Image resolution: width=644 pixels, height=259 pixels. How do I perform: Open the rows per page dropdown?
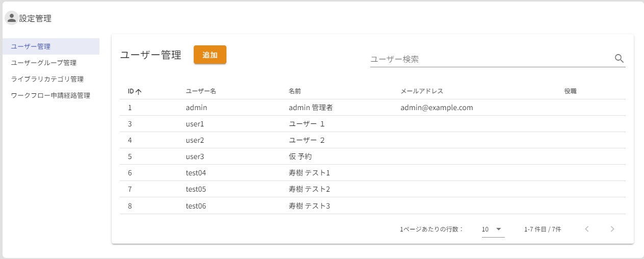click(493, 229)
